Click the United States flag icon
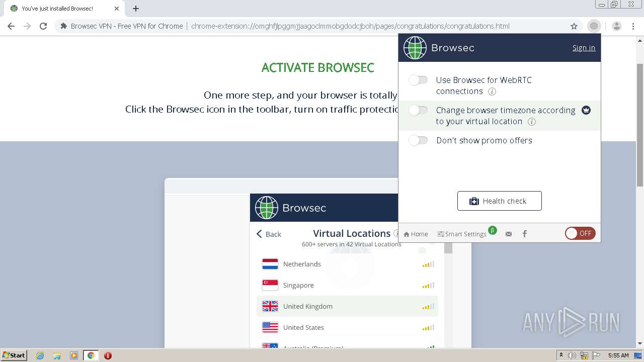This screenshot has height=362, width=644. click(x=270, y=327)
